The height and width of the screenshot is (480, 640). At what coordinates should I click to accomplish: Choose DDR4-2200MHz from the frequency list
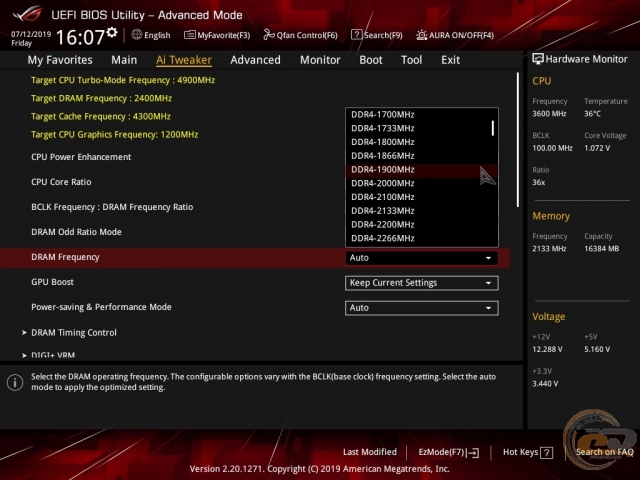pos(422,224)
